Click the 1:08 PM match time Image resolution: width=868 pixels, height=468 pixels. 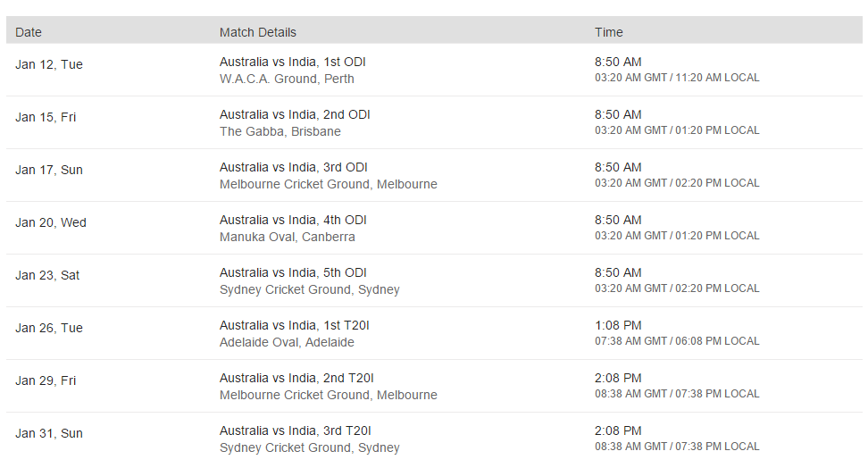618,326
